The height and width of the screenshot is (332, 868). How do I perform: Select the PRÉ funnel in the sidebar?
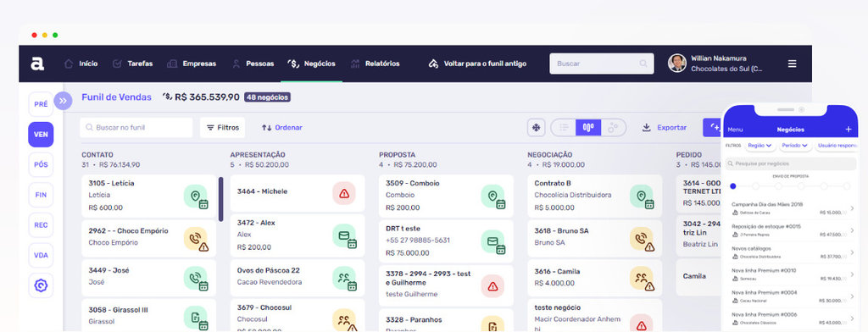click(x=41, y=104)
